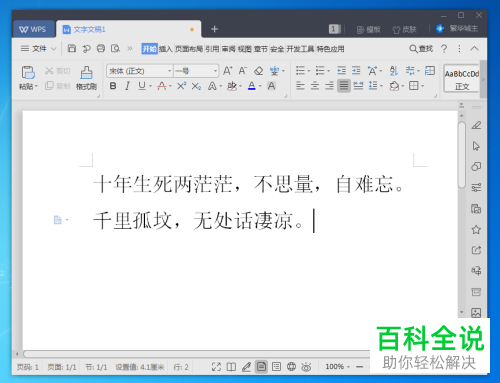Toggle character shading A button

[x=272, y=86]
